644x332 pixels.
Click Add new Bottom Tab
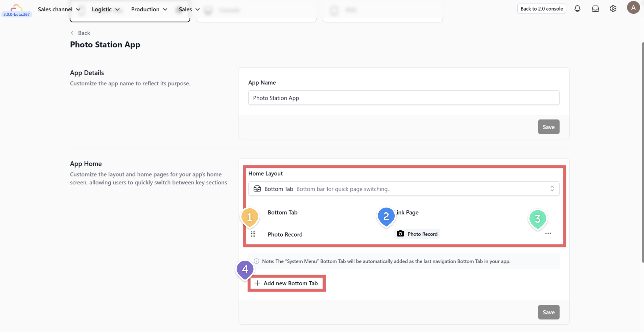[286, 283]
